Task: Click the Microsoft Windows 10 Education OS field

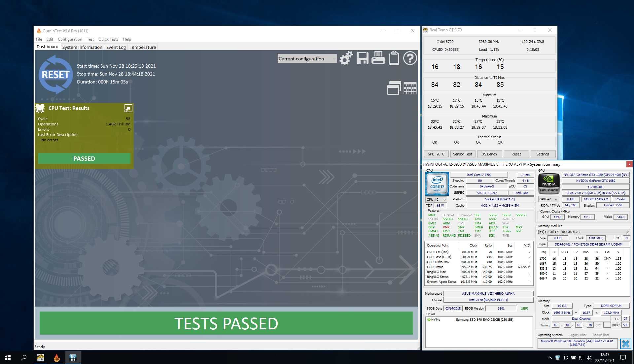Action: (577, 343)
